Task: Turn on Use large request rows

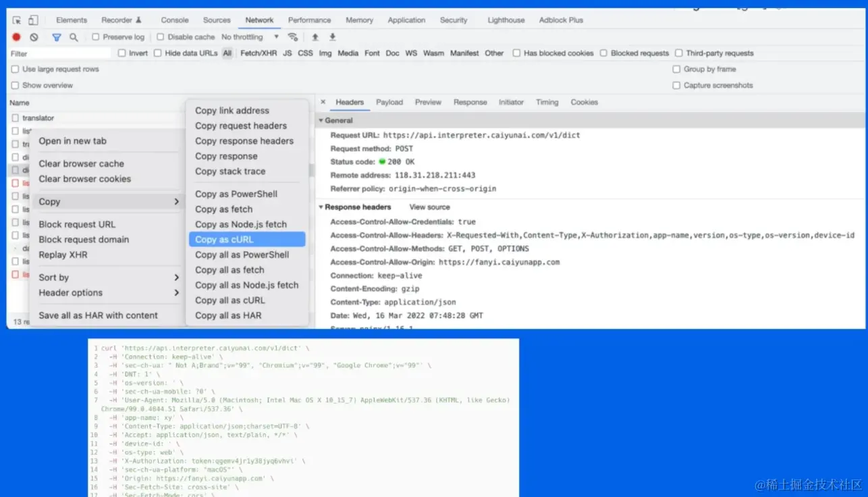Action: tap(15, 69)
